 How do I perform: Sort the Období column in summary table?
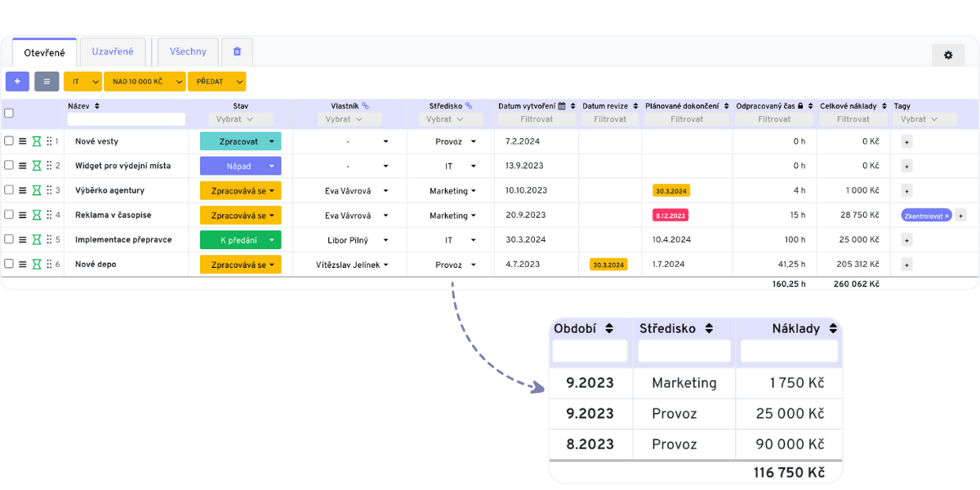[x=609, y=328]
